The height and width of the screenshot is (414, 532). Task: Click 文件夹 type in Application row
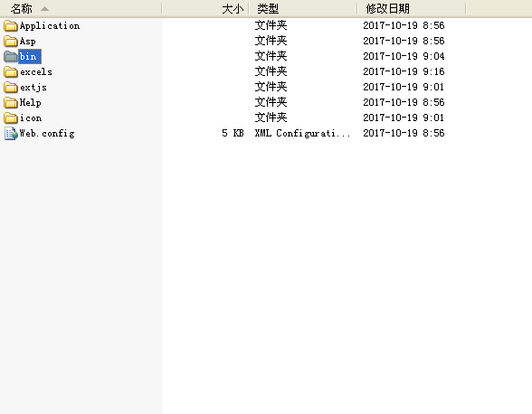(271, 25)
